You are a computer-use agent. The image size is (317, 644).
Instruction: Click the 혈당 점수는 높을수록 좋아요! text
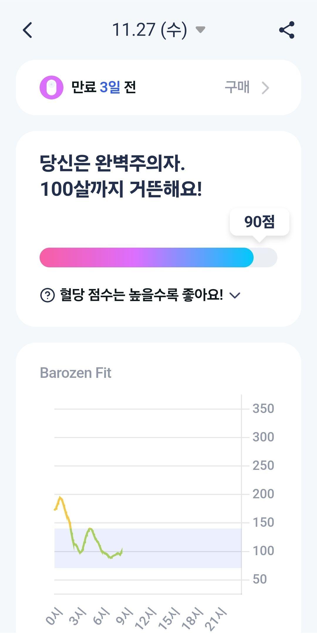tap(141, 295)
